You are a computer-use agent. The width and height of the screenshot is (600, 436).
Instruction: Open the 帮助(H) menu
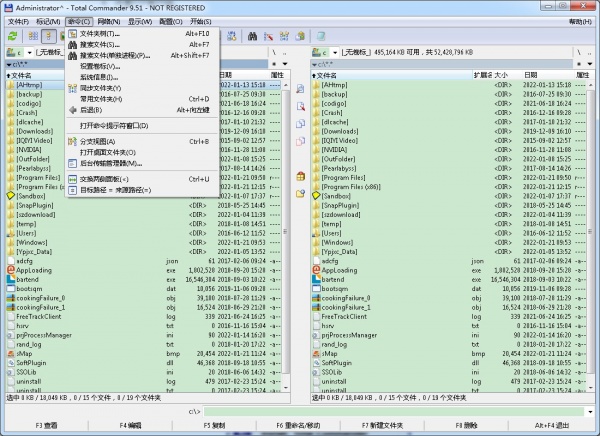point(579,21)
